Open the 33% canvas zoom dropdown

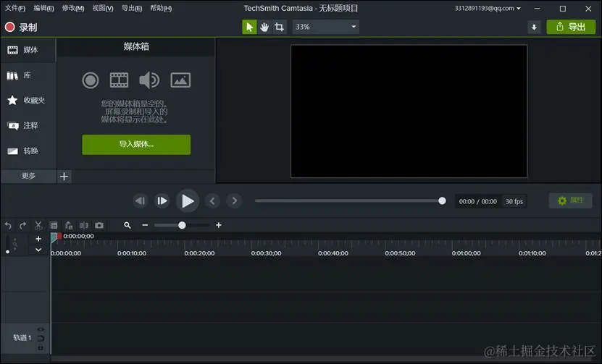pyautogui.click(x=325, y=27)
